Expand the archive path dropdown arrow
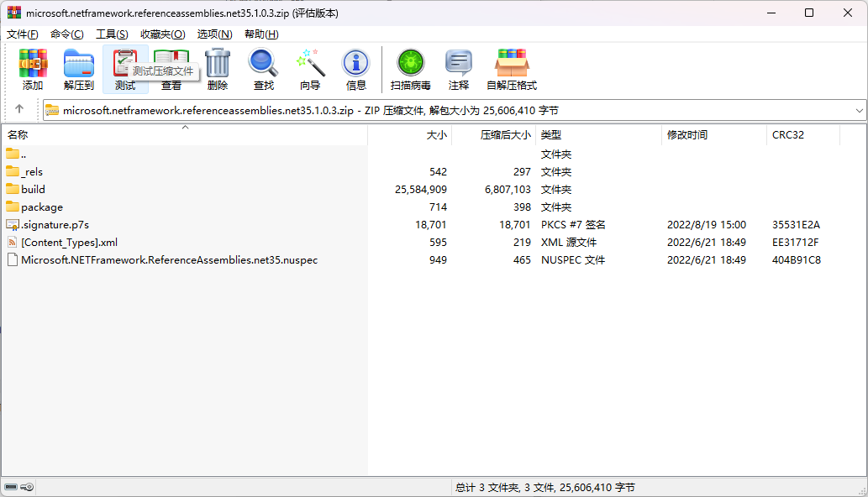868x497 pixels. coord(859,111)
